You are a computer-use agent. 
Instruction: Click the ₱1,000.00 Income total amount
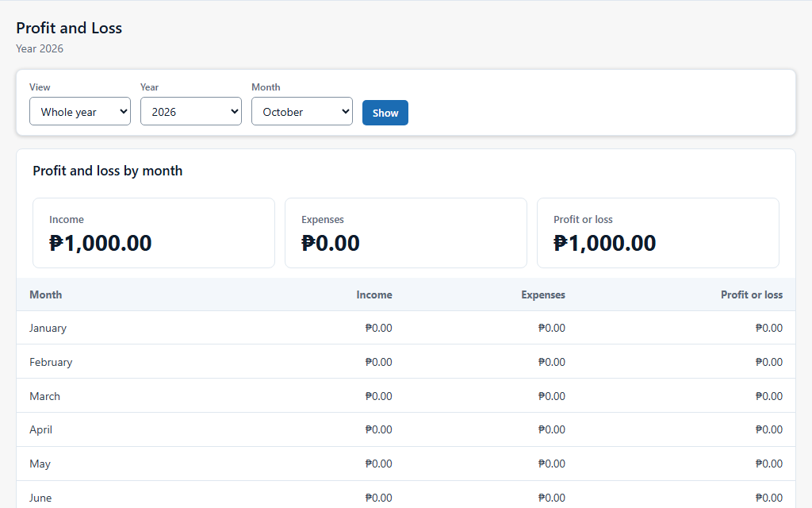pyautogui.click(x=101, y=244)
